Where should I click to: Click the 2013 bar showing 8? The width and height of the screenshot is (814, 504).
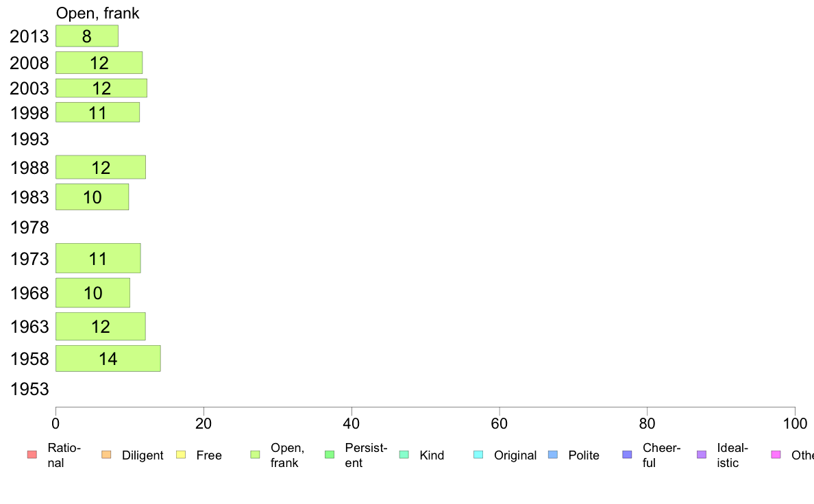click(x=87, y=36)
